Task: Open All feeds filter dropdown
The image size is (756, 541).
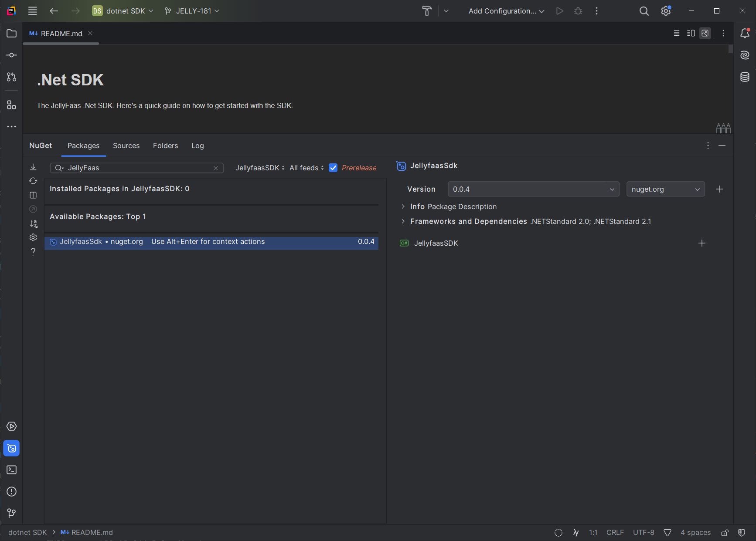Action: (x=306, y=168)
